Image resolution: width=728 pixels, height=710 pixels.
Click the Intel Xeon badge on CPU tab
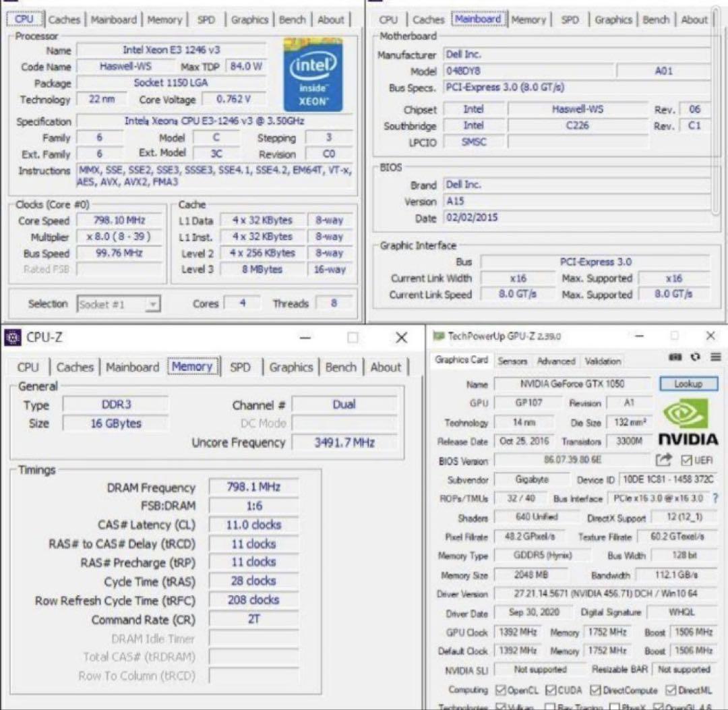click(x=313, y=74)
